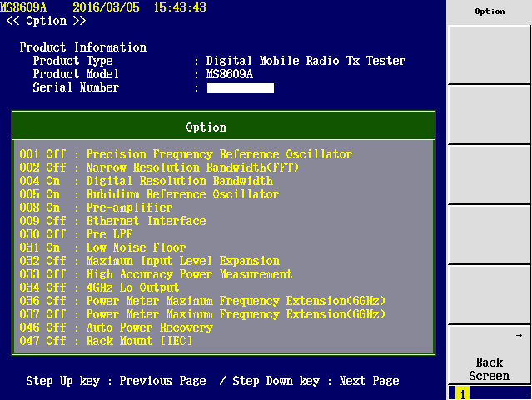Select option 005 Rubidium Reference Oscillator row

click(149, 194)
